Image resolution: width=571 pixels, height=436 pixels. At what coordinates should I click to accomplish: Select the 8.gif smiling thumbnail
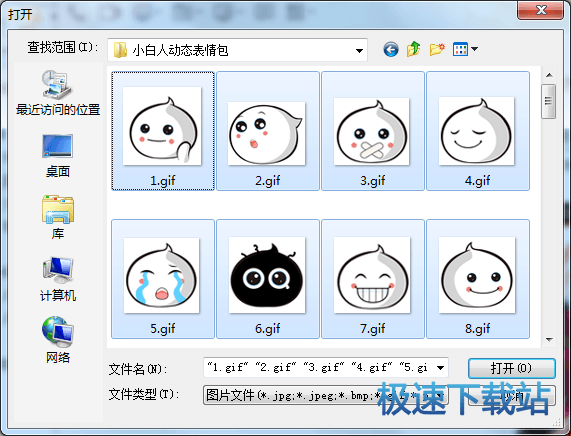pos(477,275)
